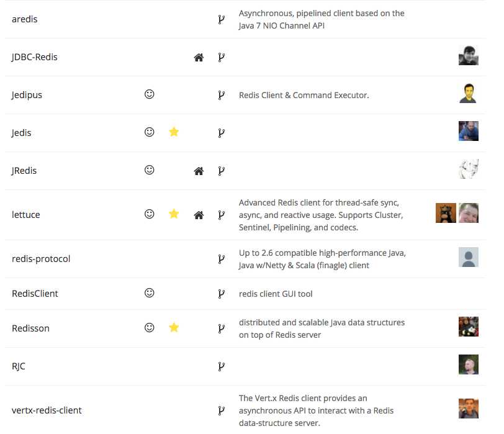Click the lettuce client name

coord(25,215)
